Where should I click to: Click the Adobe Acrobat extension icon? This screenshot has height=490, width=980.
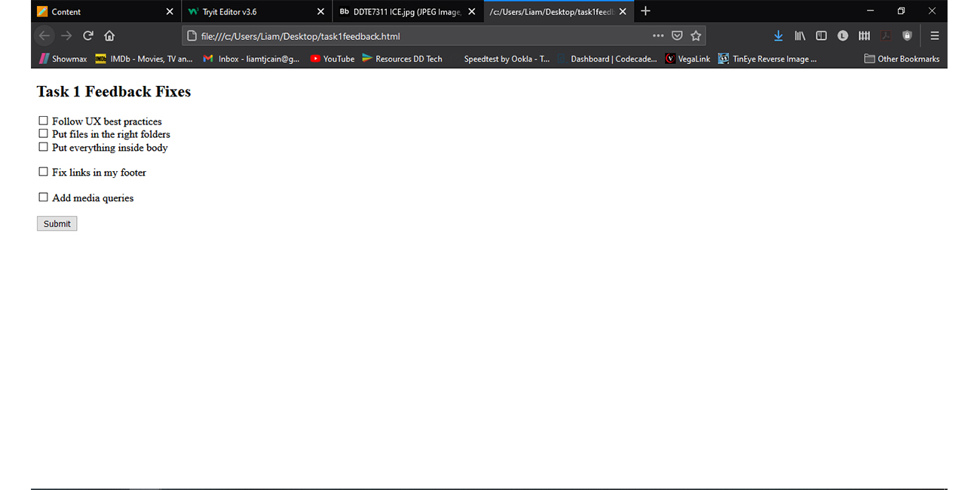[886, 35]
